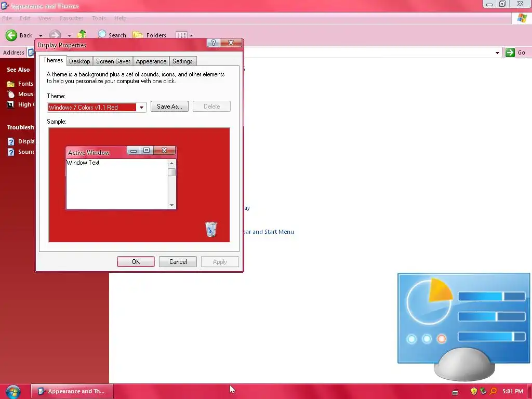Open the Forward history dropdown arrow
The height and width of the screenshot is (399, 532).
coord(69,35)
